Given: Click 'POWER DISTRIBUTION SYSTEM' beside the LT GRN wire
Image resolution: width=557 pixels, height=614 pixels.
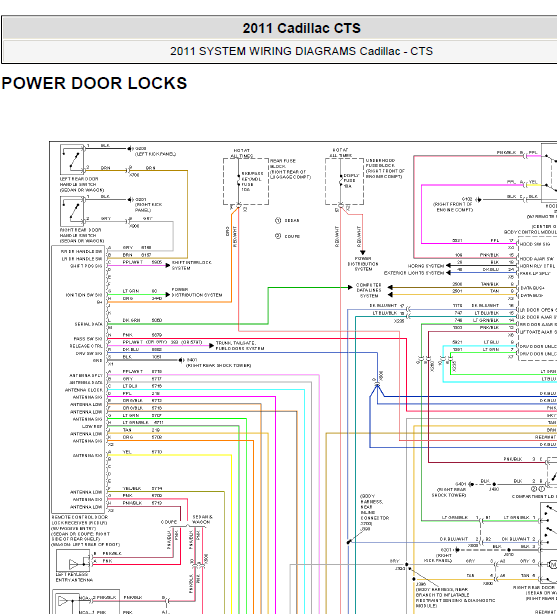Looking at the screenshot, I should (x=197, y=292).
